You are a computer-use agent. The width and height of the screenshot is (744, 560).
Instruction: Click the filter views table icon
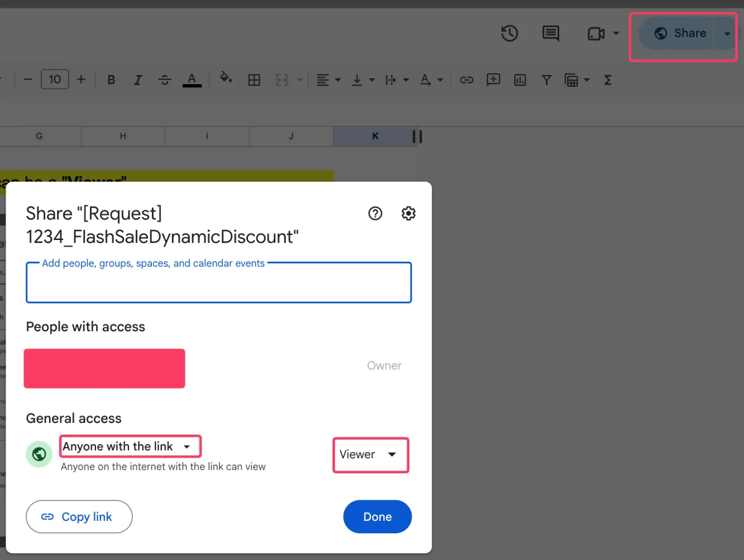pyautogui.click(x=571, y=79)
